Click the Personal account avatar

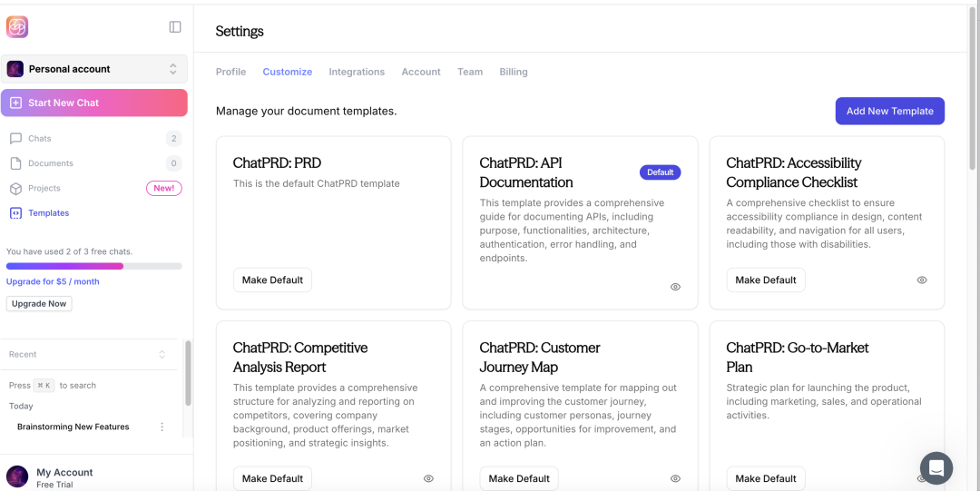(15, 69)
